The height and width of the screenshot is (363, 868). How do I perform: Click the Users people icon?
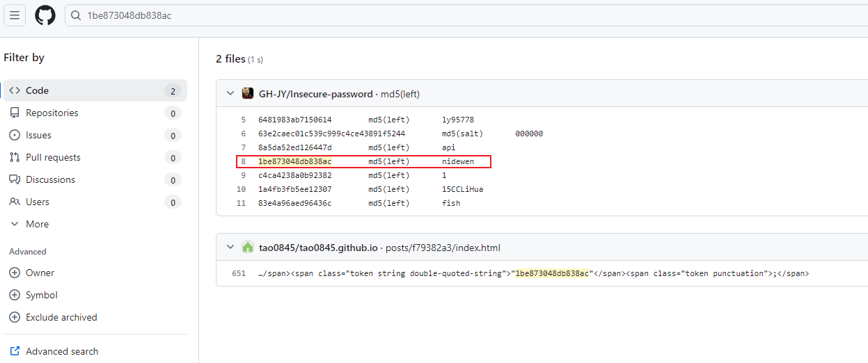pyautogui.click(x=15, y=202)
